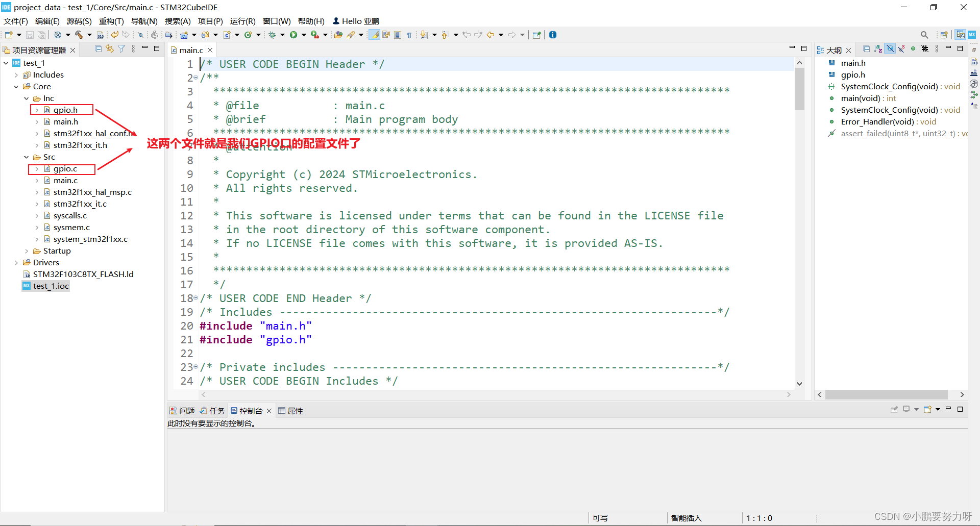Select gpio.c in the Src folder

point(65,169)
